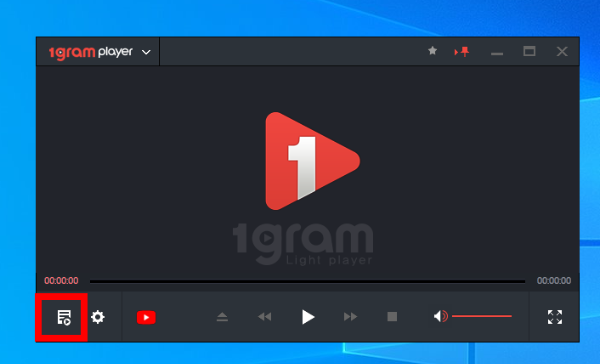Viewport: 600px width, 364px height.
Task: Click the total duration 00:00:00 in gray
Action: tap(554, 281)
